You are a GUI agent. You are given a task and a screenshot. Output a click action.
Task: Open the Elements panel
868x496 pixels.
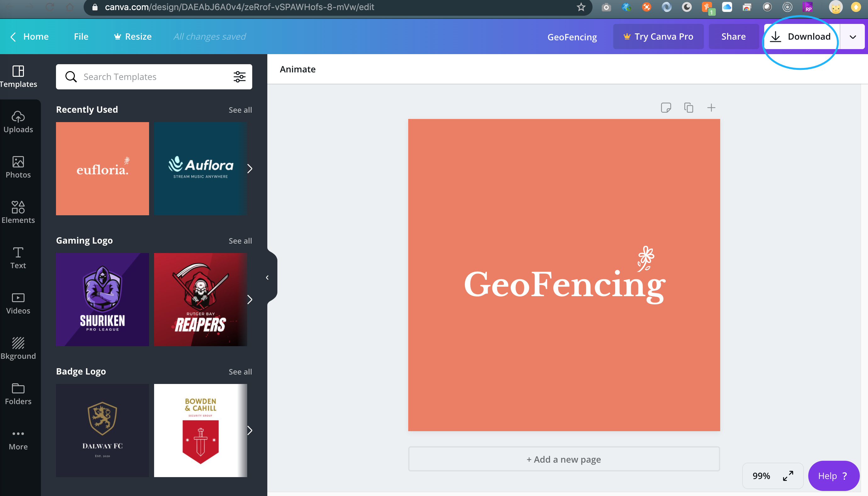[18, 212]
